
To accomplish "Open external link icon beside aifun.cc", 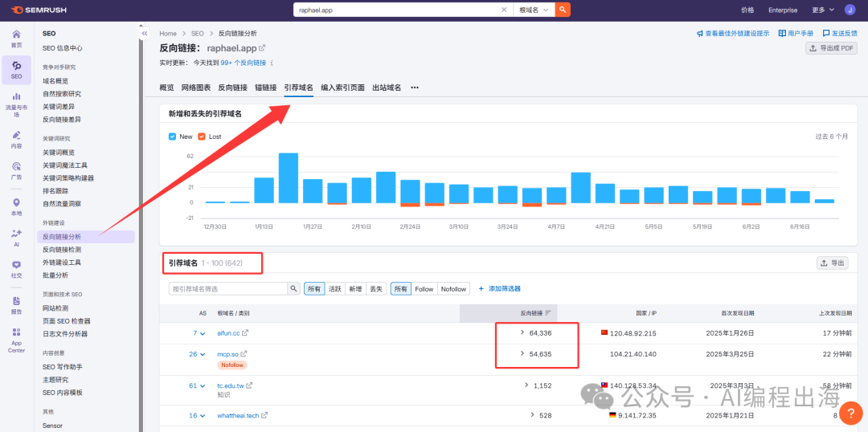I will pos(245,333).
